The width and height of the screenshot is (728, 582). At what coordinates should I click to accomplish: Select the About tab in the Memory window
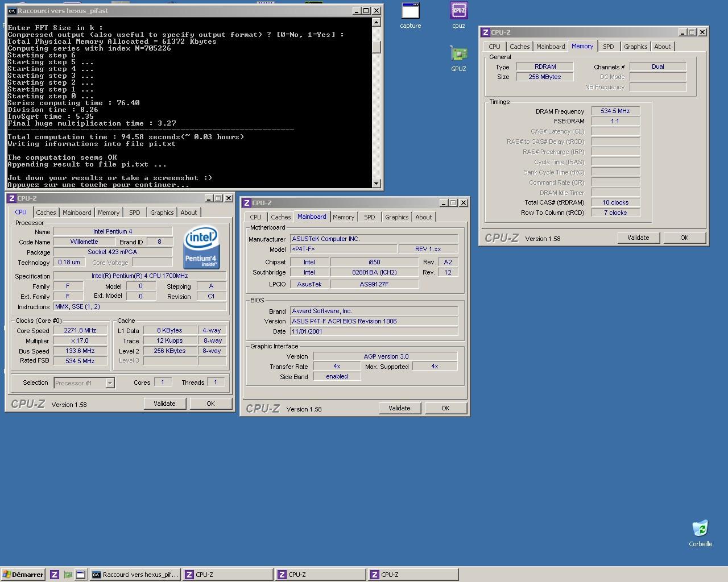point(663,47)
